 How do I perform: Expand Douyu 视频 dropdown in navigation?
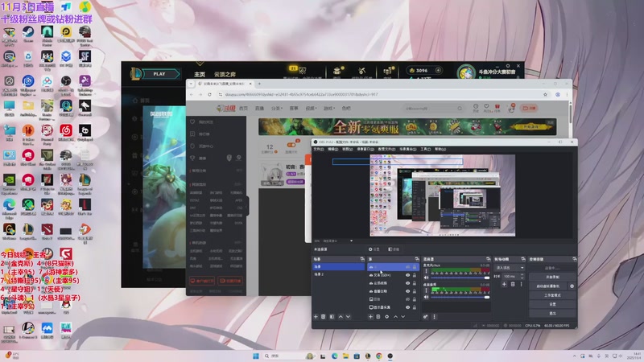pyautogui.click(x=311, y=109)
